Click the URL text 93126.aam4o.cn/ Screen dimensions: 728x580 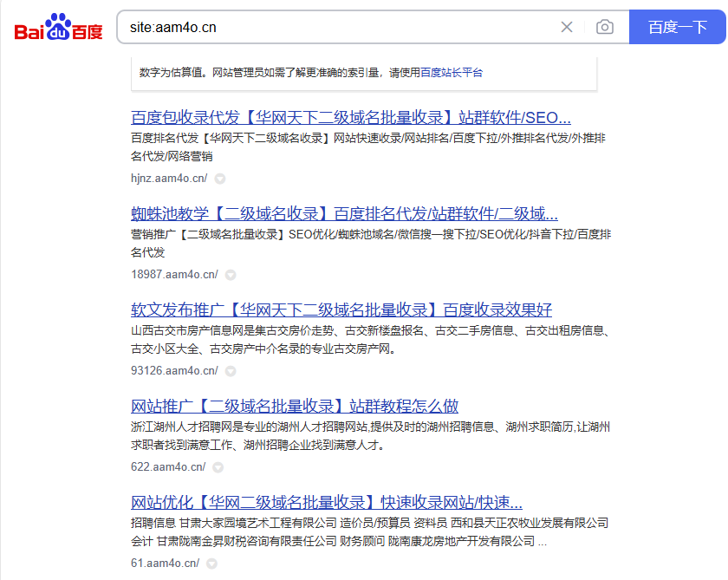click(174, 370)
